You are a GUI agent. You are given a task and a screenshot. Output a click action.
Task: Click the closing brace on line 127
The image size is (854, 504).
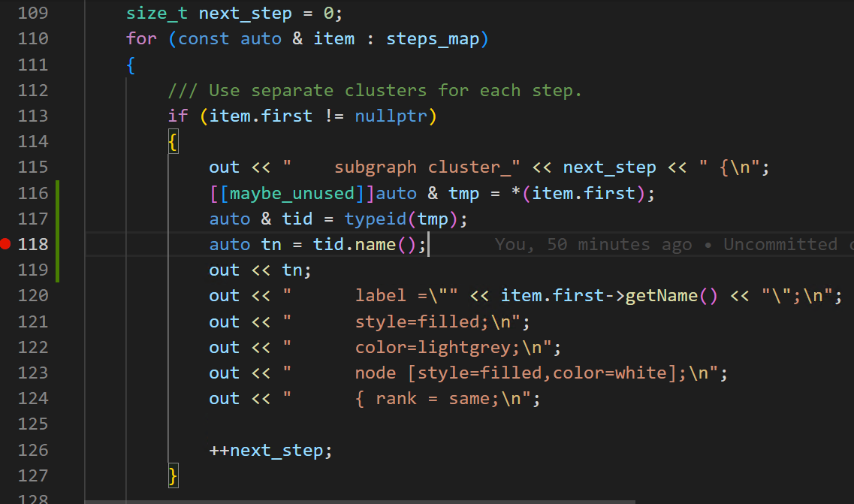tap(173, 475)
